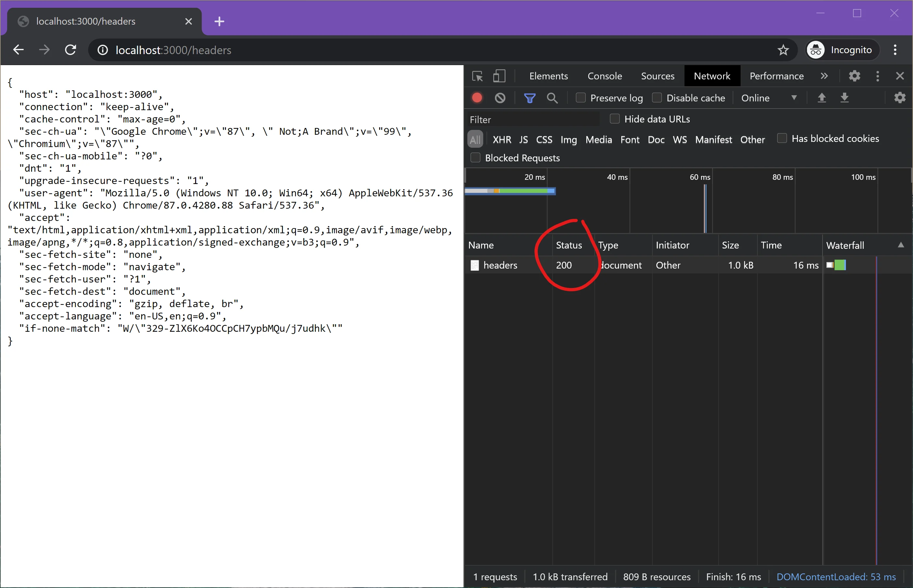The height and width of the screenshot is (588, 913).
Task: Click the Hide data URLs toggle
Action: point(614,119)
